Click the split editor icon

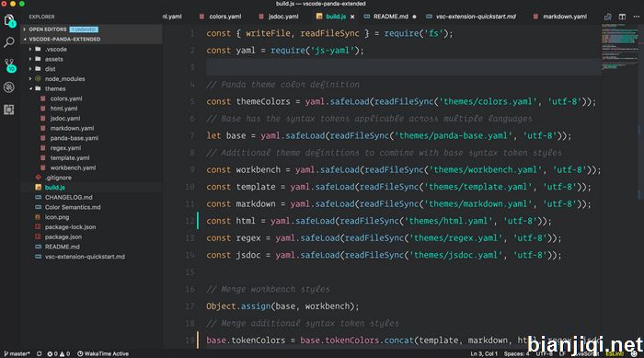pyautogui.click(x=622, y=17)
